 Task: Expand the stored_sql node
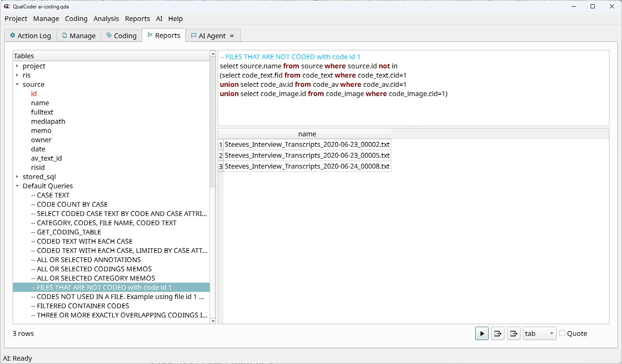pyautogui.click(x=17, y=177)
